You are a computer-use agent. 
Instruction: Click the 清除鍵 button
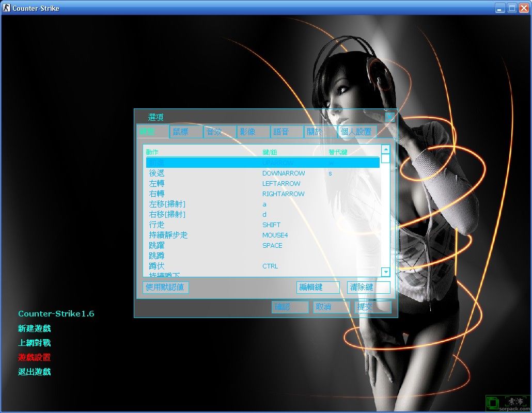pyautogui.click(x=368, y=287)
